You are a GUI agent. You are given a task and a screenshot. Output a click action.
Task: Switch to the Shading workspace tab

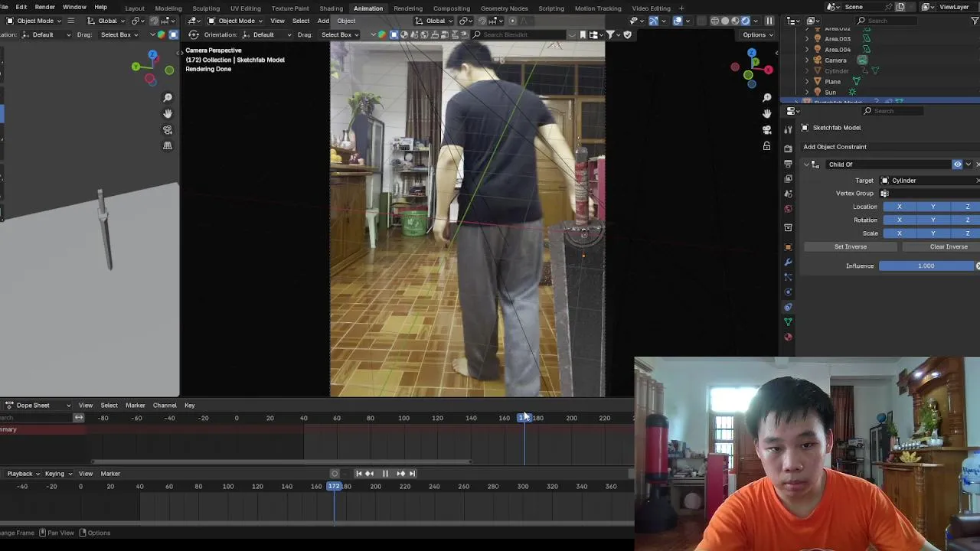331,8
